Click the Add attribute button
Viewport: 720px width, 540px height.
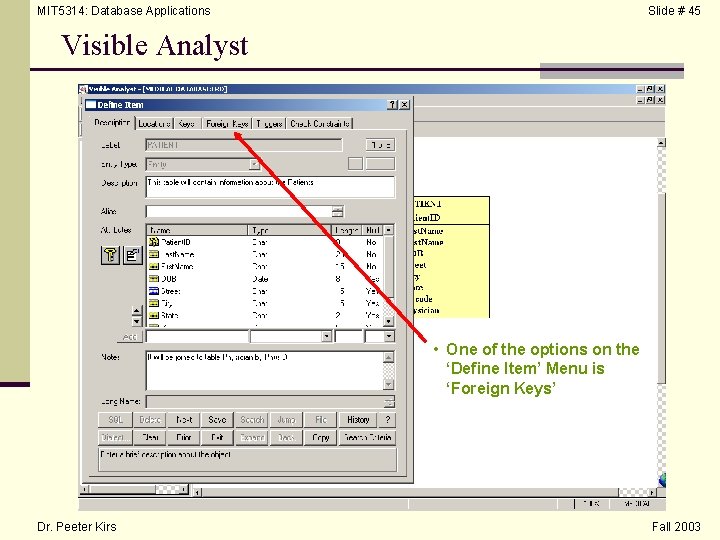(x=129, y=337)
